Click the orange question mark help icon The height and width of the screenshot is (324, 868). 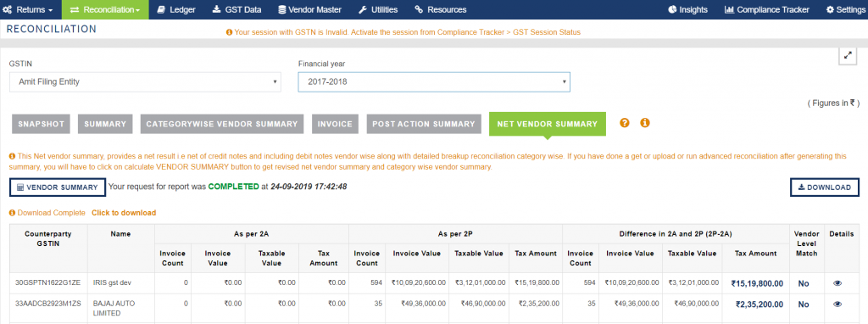(625, 123)
